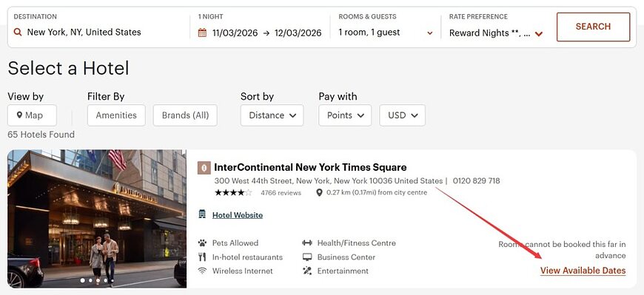Click the Rooms cannot be booked message
The width and height of the screenshot is (644, 295).
563,250
